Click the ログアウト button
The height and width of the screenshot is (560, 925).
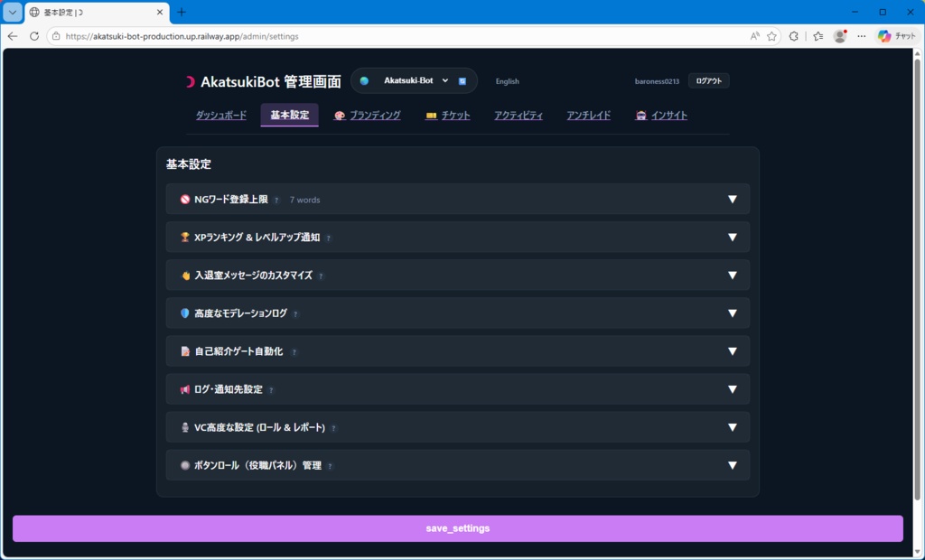(707, 80)
